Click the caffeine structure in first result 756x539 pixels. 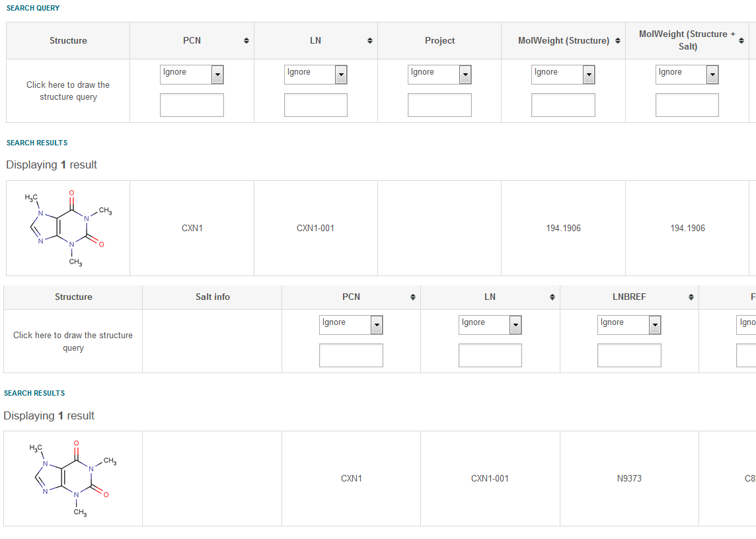pos(66,227)
